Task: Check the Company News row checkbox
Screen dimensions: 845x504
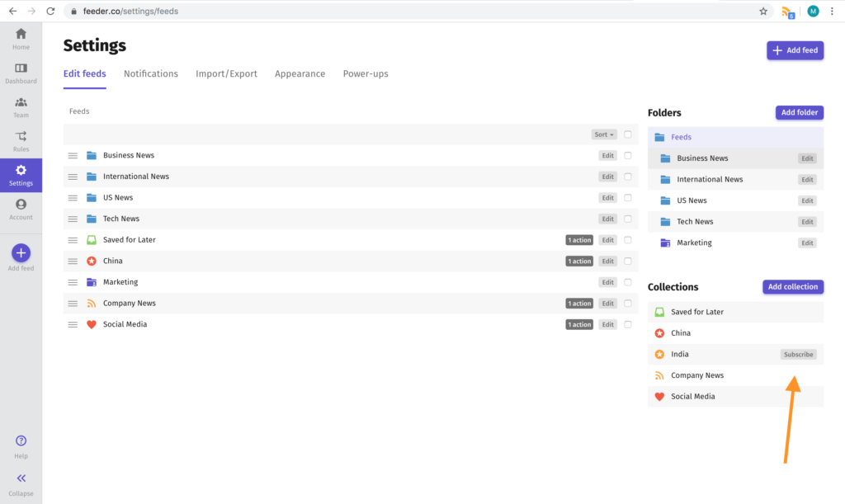Action: [628, 304]
